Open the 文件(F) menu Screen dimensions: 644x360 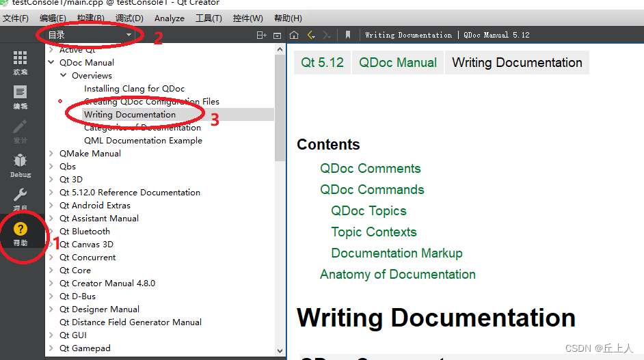(x=16, y=18)
